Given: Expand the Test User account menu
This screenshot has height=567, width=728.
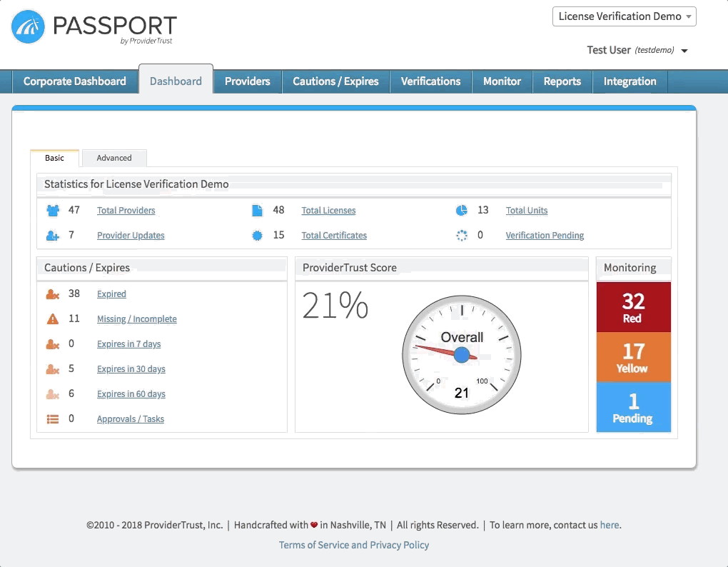Looking at the screenshot, I should [x=637, y=50].
